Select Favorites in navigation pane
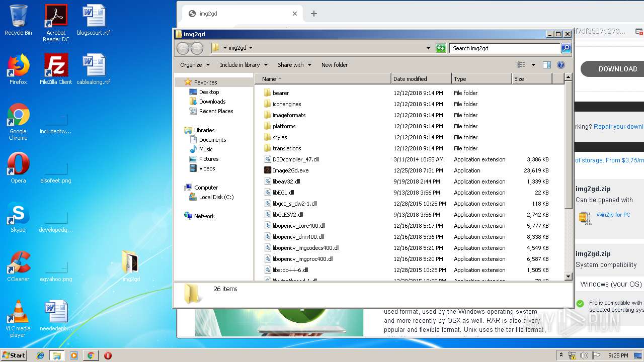 pos(205,82)
